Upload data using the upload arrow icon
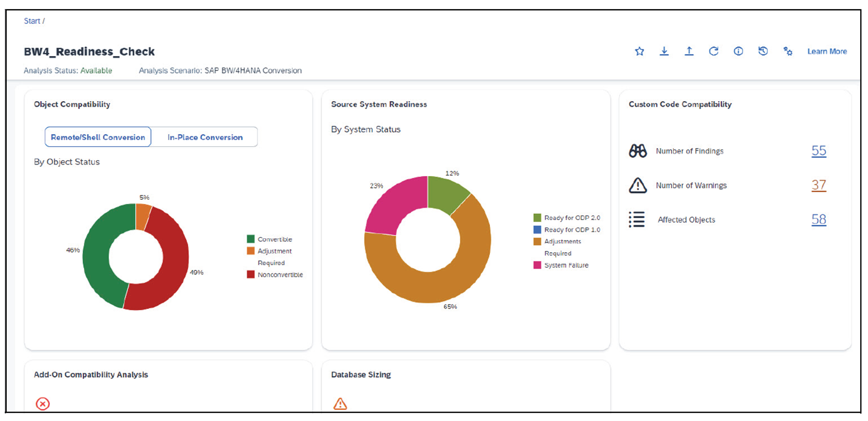The width and height of the screenshot is (868, 421). (x=689, y=51)
